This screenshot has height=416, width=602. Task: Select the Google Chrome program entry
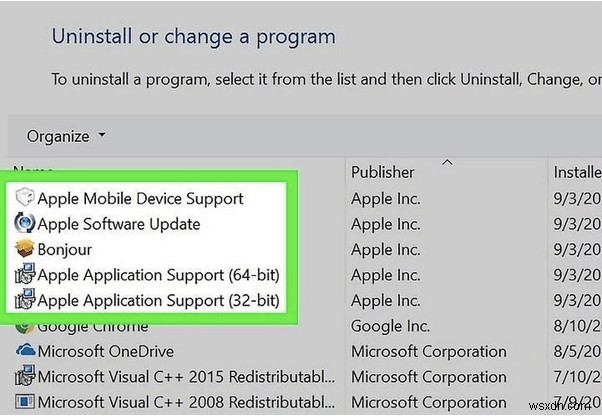[x=93, y=326]
